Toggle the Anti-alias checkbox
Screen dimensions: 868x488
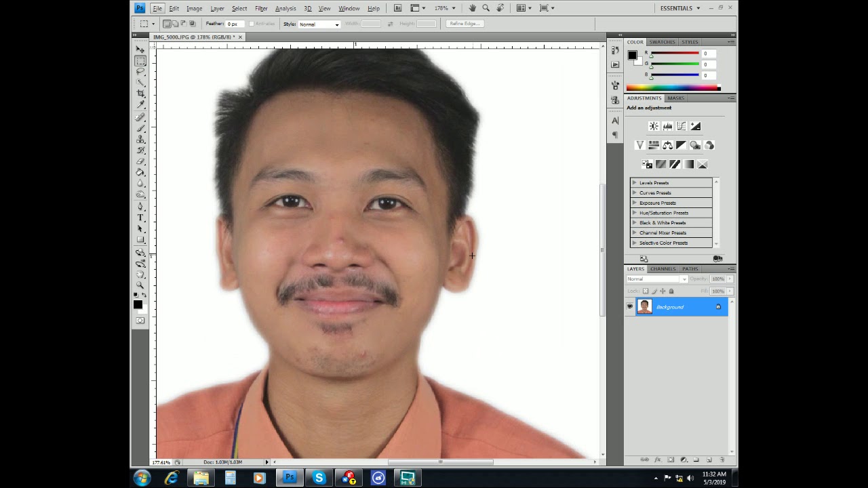252,24
